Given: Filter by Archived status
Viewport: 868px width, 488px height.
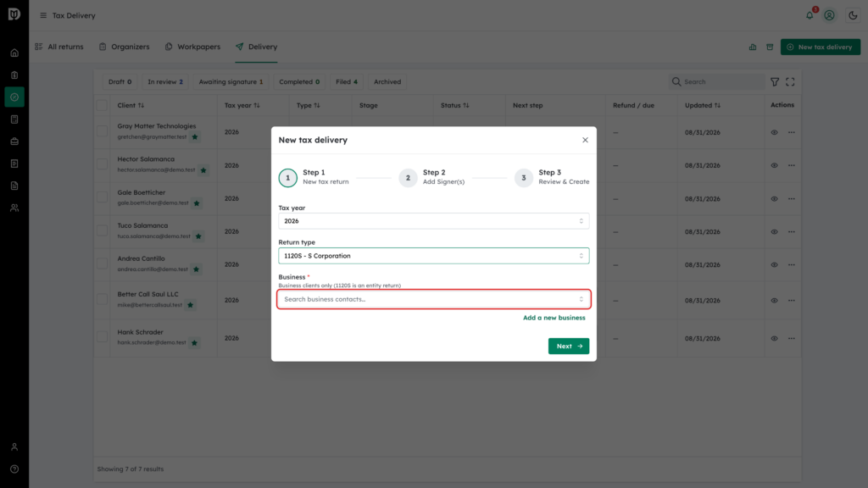Looking at the screenshot, I should tap(387, 82).
